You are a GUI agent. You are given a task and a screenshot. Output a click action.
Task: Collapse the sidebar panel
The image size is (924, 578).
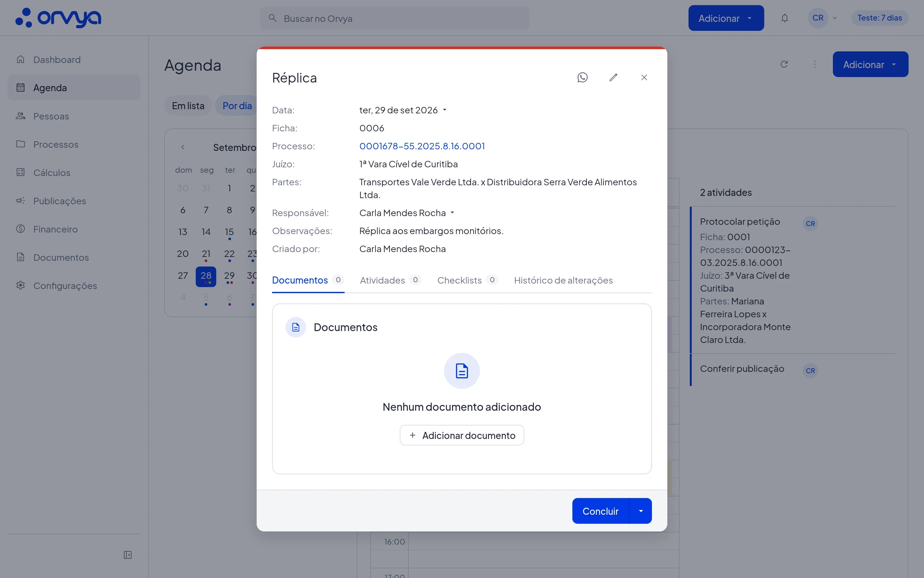127,555
